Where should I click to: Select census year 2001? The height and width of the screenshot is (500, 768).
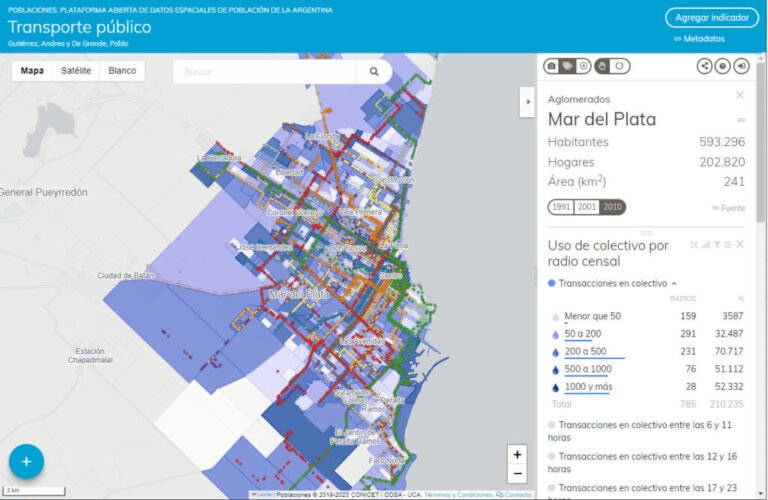pyautogui.click(x=586, y=207)
